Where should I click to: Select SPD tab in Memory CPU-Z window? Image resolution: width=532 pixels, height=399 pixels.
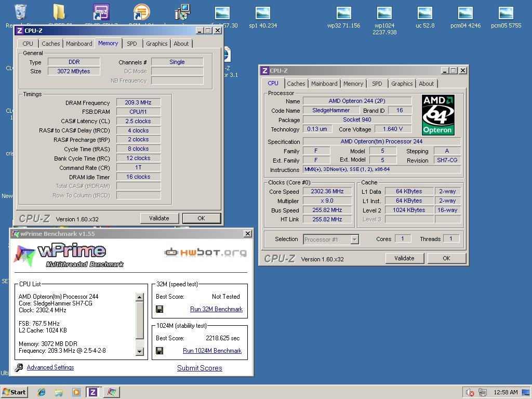coord(132,44)
